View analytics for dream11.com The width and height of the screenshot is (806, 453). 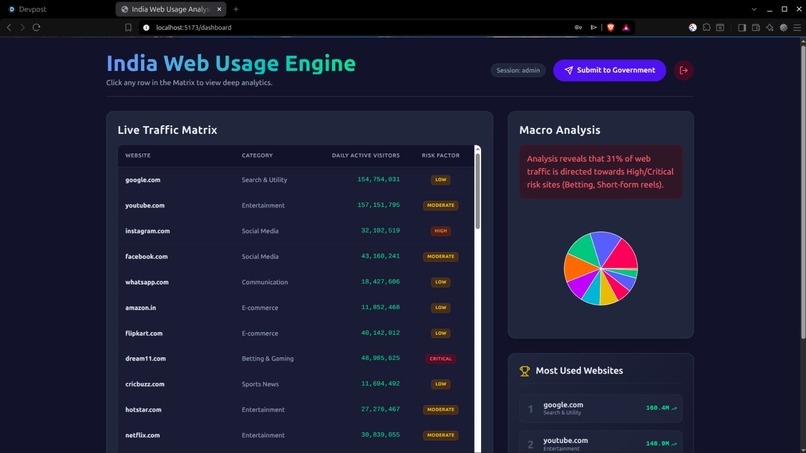click(296, 358)
